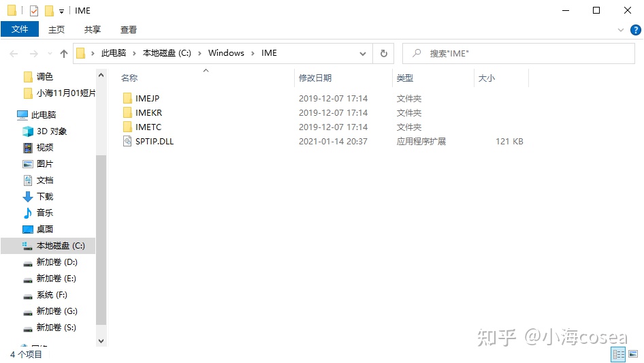Image resolution: width=644 pixels, height=363 pixels.
Task: Click navigation pane scrollbar down arrow
Action: click(x=101, y=341)
